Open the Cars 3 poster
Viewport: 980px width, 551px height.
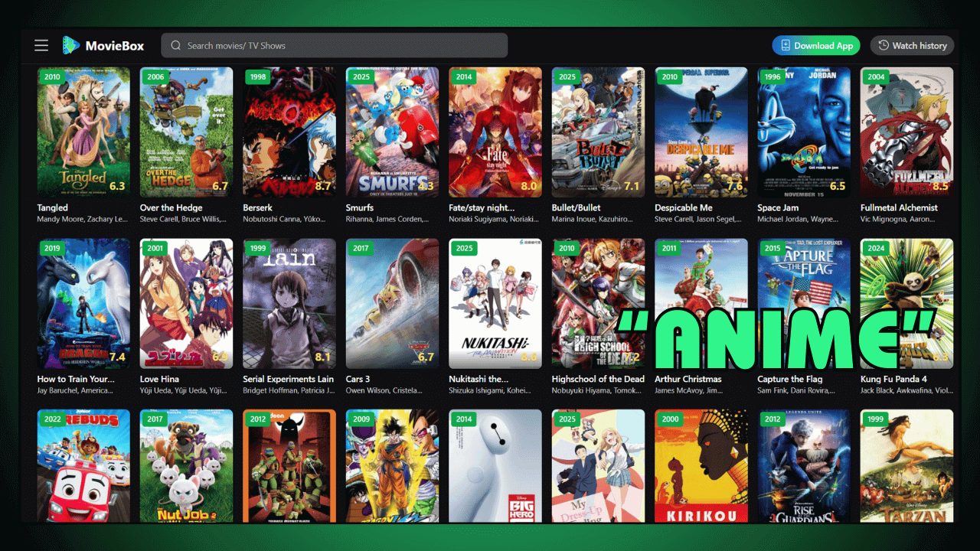click(x=392, y=304)
